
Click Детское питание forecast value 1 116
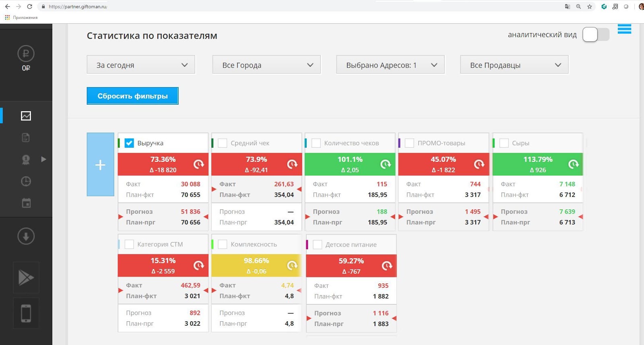[381, 313]
